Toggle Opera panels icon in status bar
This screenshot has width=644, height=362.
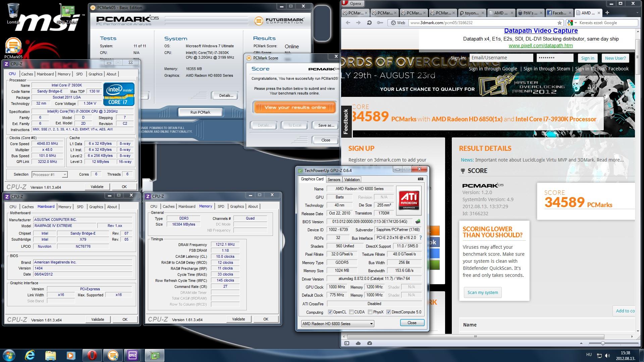click(347, 343)
